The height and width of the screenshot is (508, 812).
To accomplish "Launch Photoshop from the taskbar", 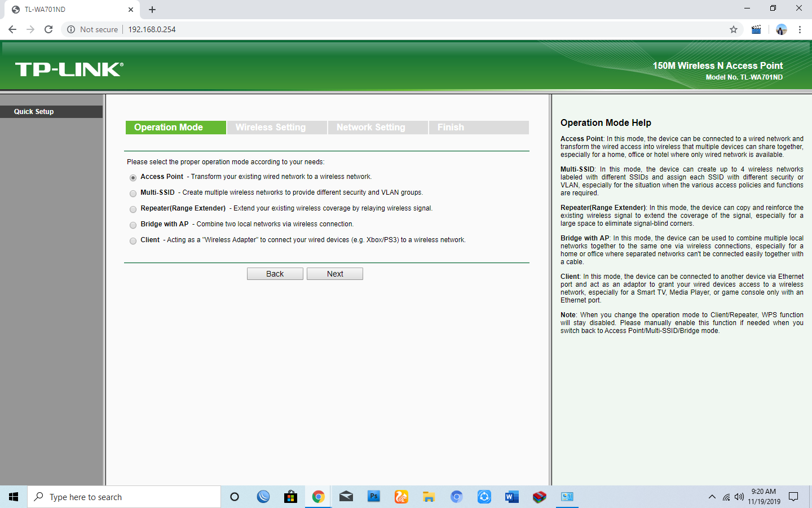I will pyautogui.click(x=373, y=497).
